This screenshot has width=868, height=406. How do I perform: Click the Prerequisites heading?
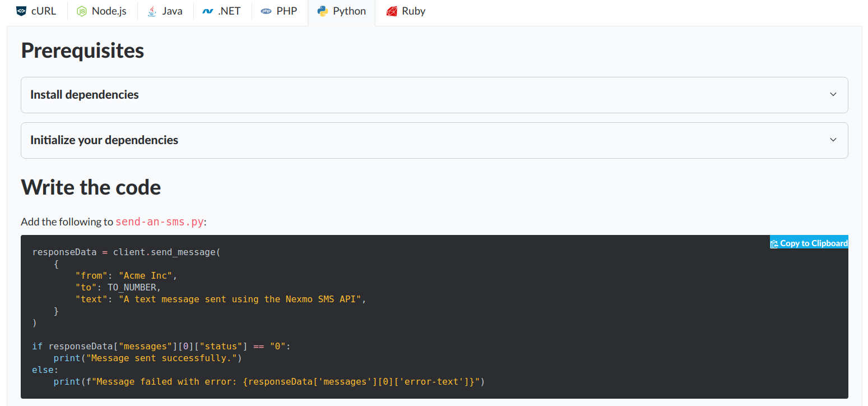pyautogui.click(x=82, y=50)
